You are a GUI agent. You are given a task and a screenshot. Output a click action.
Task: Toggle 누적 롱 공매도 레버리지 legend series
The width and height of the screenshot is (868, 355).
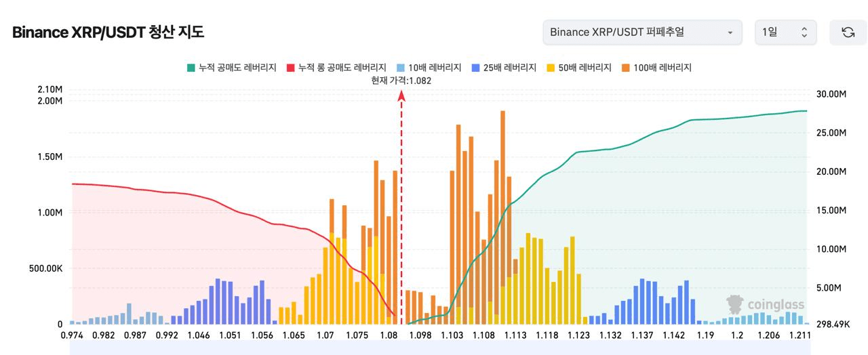(x=336, y=68)
